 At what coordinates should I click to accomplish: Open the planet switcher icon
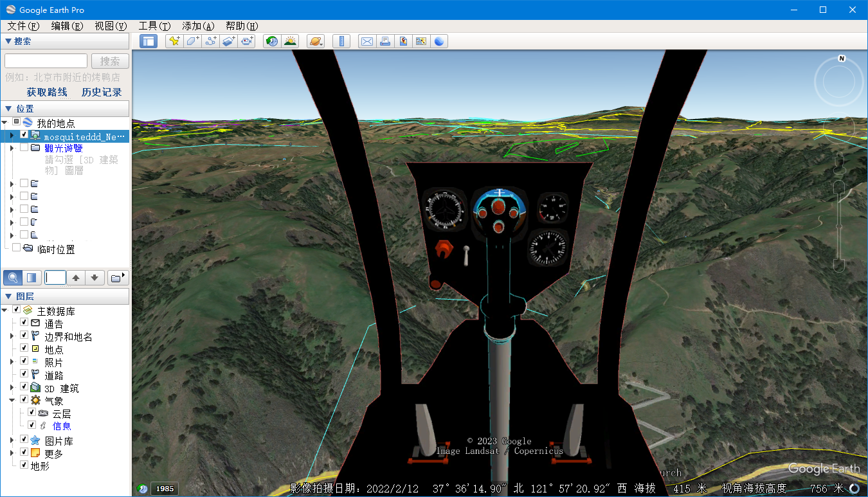pyautogui.click(x=316, y=41)
